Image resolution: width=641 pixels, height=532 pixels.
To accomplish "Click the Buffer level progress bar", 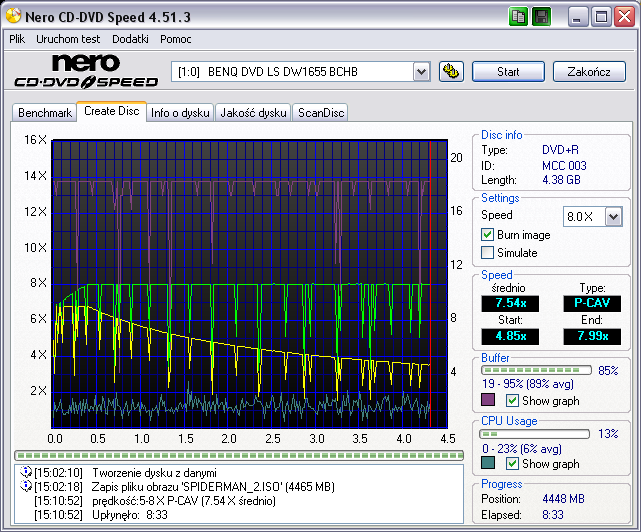I will (536, 370).
